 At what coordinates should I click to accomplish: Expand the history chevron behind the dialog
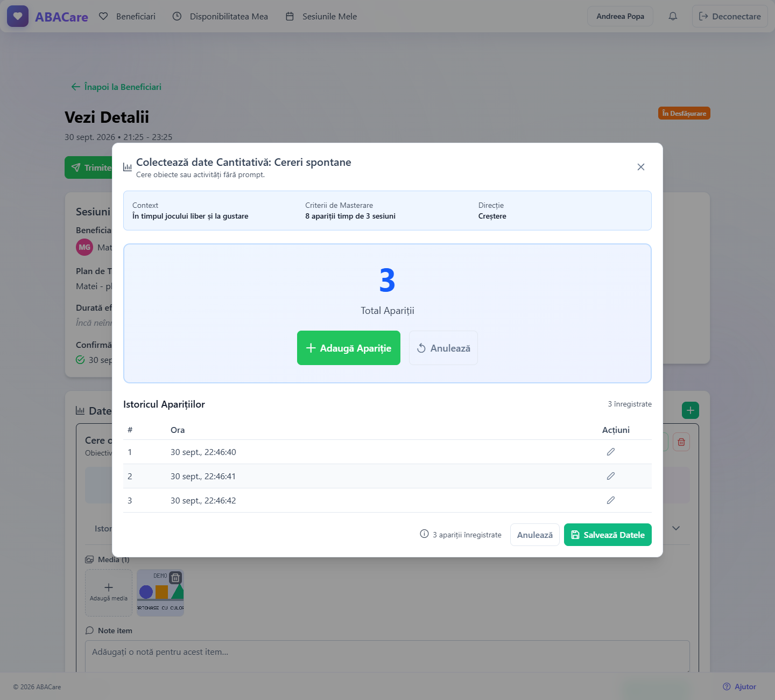tap(676, 528)
